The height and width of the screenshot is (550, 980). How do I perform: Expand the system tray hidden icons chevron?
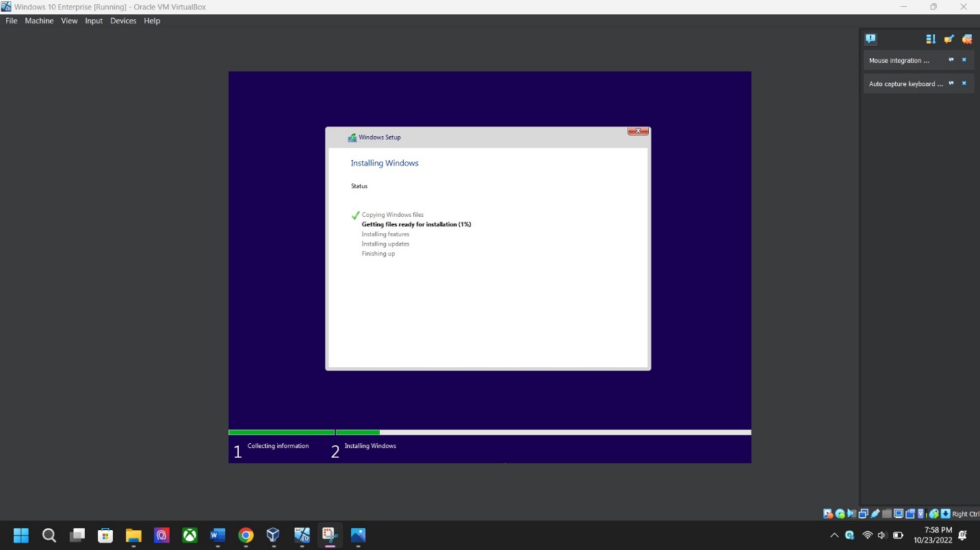[834, 535]
